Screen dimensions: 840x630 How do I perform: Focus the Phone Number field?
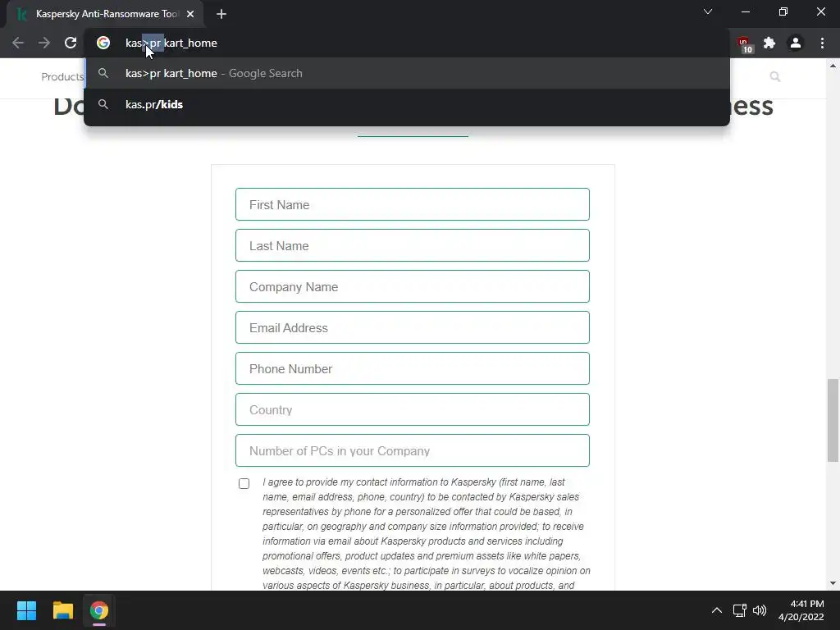pyautogui.click(x=413, y=368)
